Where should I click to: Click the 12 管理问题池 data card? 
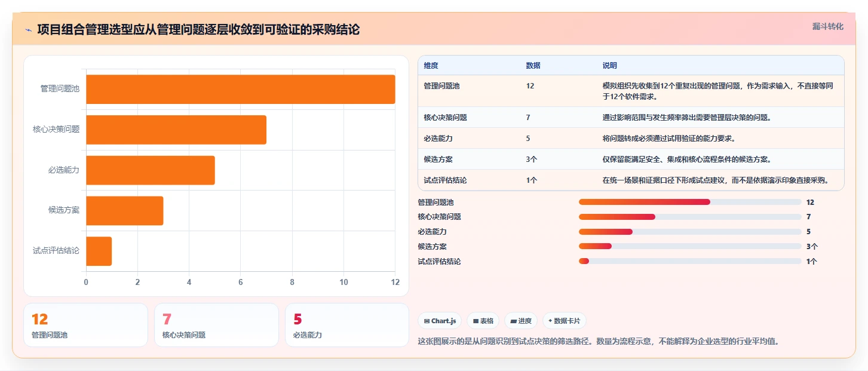coord(85,325)
